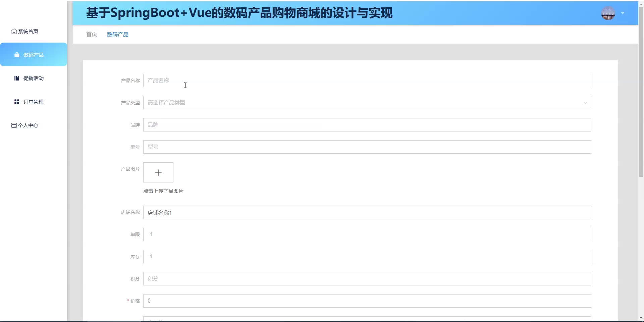Click the 产品图片 field label

(x=130, y=169)
